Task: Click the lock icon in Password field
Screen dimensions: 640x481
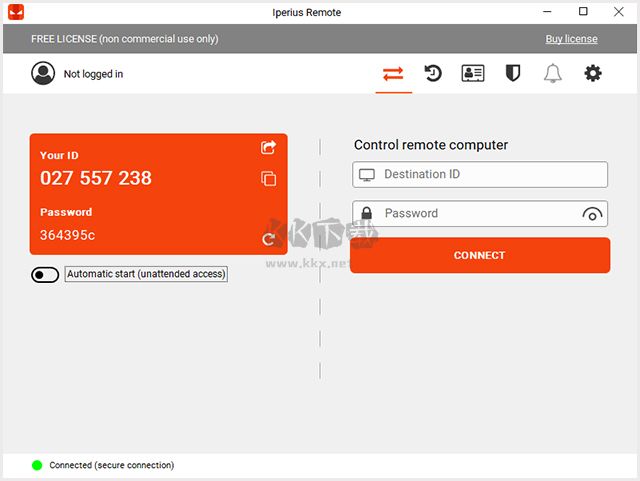Action: click(367, 213)
